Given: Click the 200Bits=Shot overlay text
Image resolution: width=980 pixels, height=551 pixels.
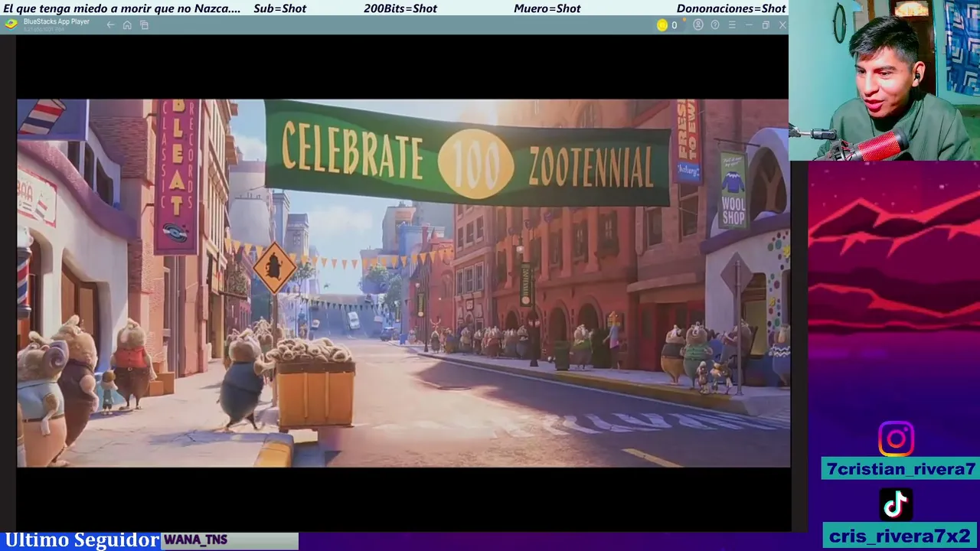Looking at the screenshot, I should [400, 8].
